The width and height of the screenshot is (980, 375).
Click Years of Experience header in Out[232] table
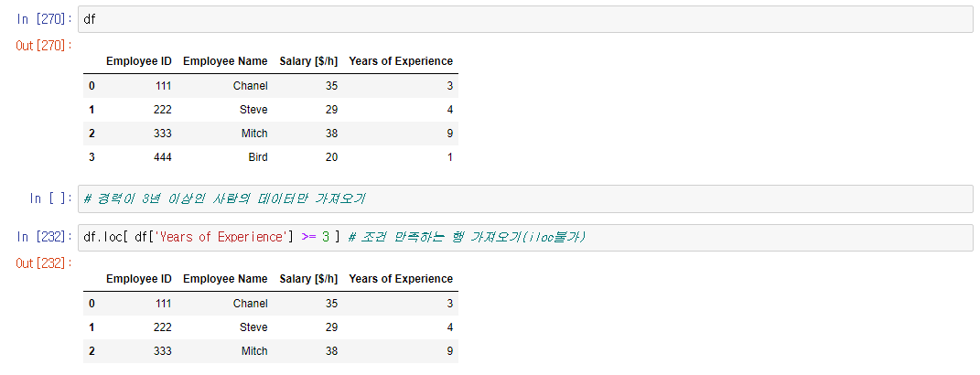point(401,279)
